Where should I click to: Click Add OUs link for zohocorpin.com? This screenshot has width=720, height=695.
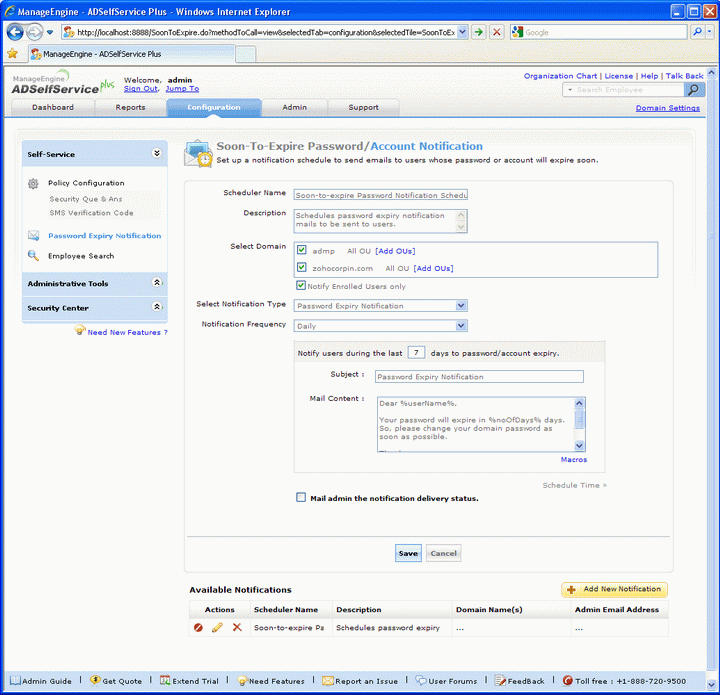[433, 268]
